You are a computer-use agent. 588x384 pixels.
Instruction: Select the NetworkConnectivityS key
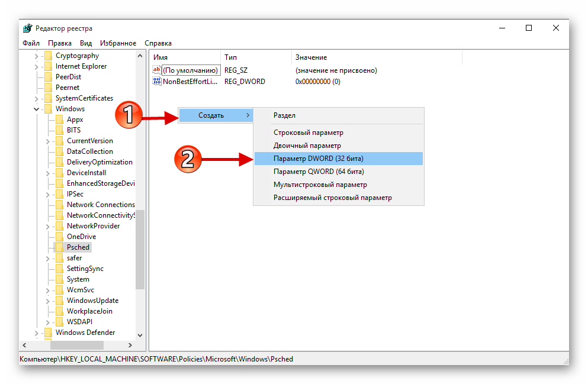(101, 215)
